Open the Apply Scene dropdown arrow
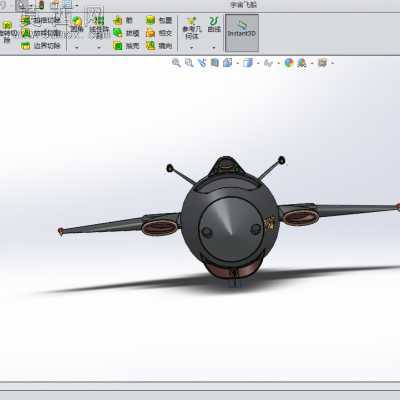 click(x=312, y=63)
